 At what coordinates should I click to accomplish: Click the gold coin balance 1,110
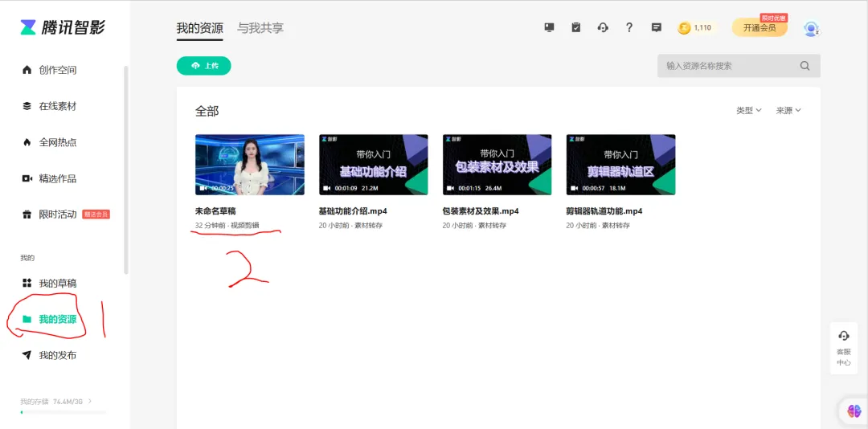point(694,28)
